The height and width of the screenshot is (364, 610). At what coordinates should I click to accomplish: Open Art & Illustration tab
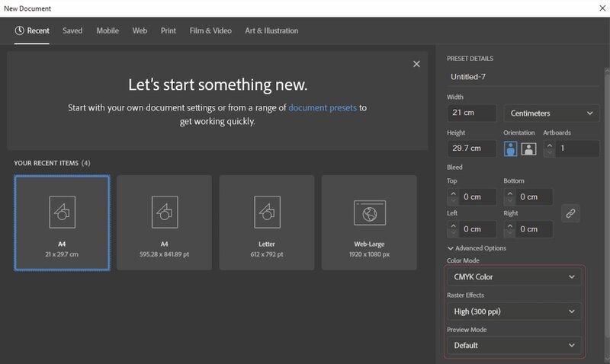(x=271, y=30)
